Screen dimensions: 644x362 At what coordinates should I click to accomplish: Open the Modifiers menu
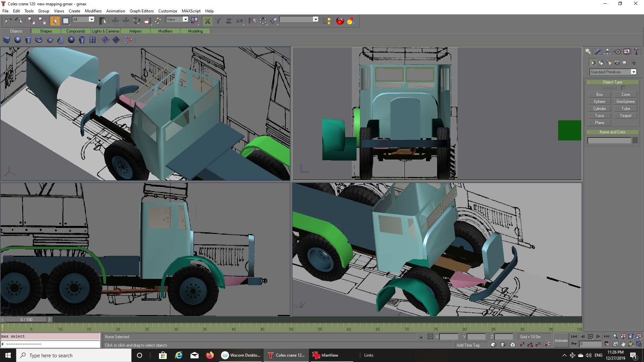(93, 11)
